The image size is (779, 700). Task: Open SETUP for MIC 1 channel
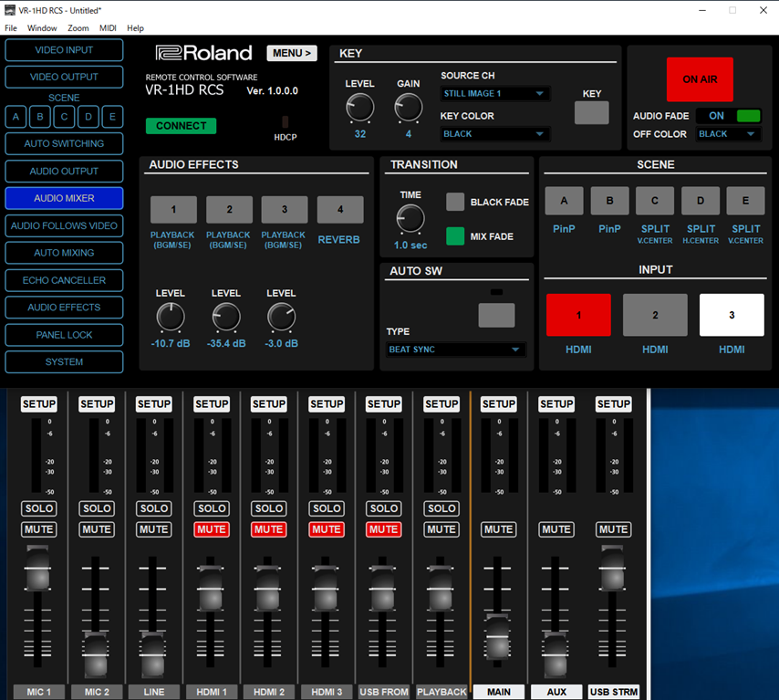click(x=38, y=403)
